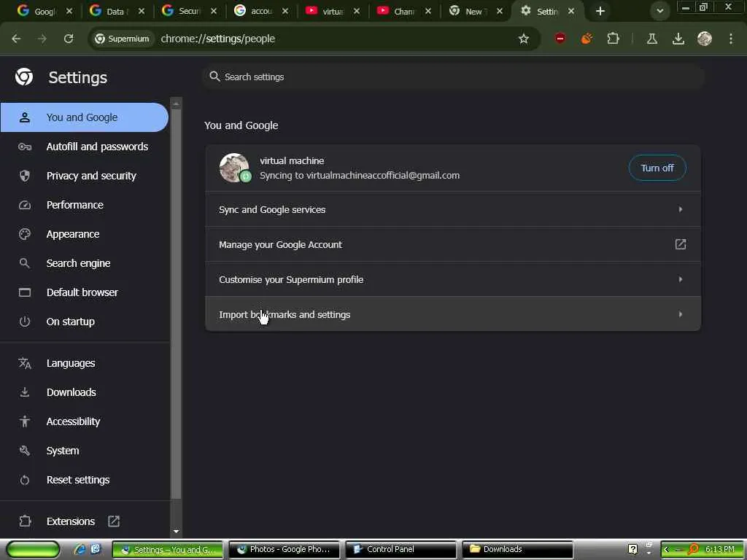747x560 pixels.
Task: Open Downloads folder from the taskbar
Action: [518, 549]
